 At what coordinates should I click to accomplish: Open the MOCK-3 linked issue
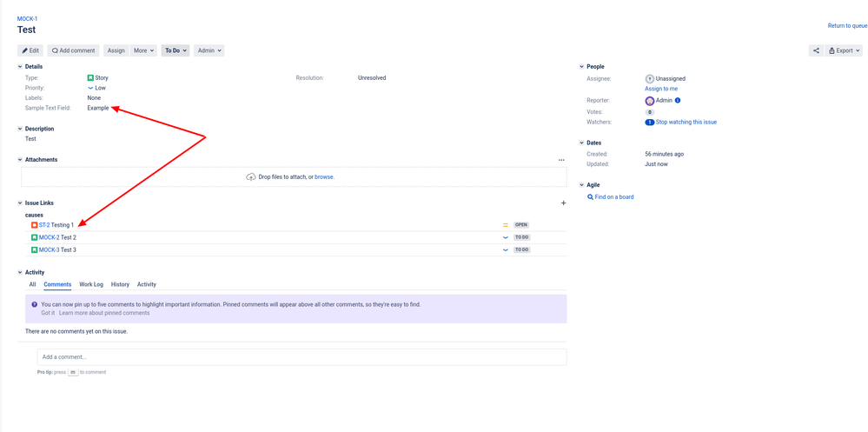(x=50, y=249)
